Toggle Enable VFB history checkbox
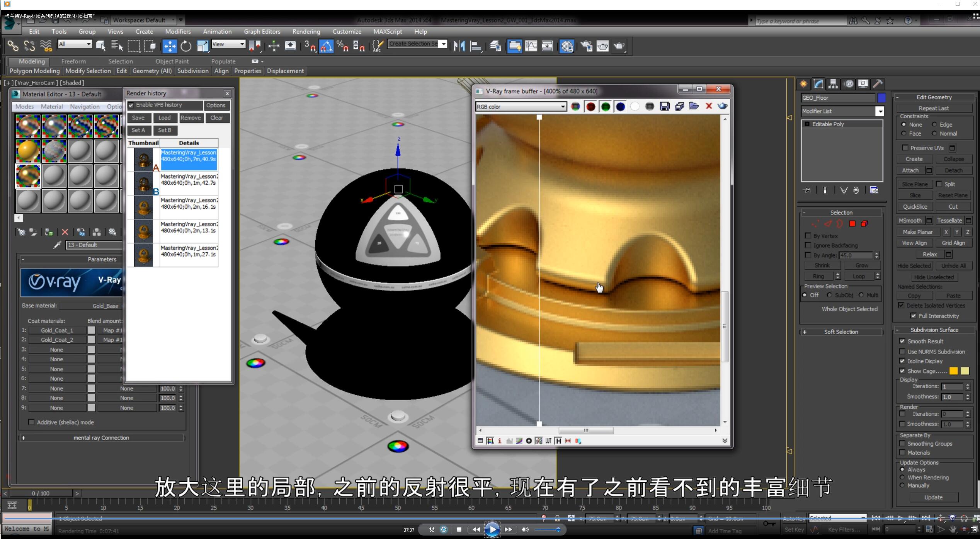 click(x=131, y=105)
